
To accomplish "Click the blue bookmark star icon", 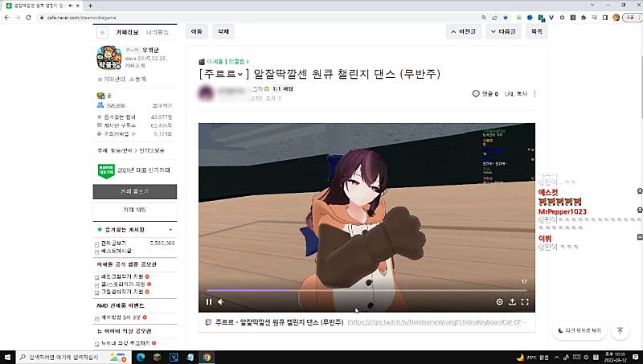I will 506,18.
